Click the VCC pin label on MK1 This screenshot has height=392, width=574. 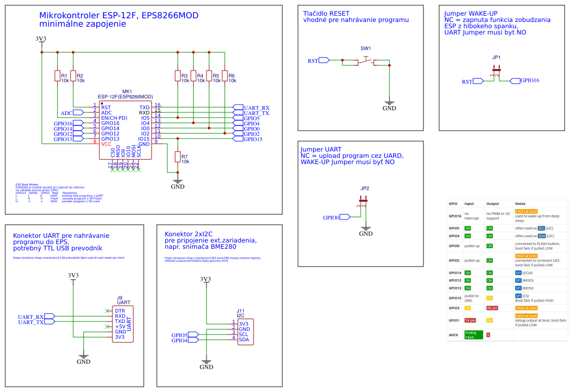[x=106, y=144]
